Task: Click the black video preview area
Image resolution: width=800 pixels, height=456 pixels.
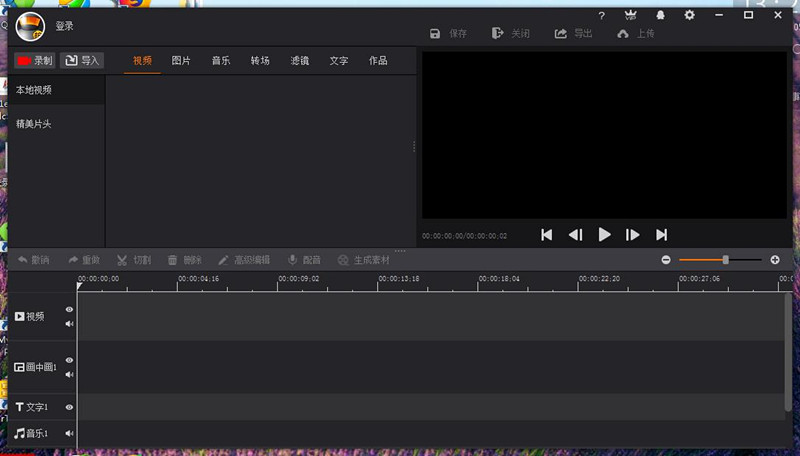Action: pos(604,135)
